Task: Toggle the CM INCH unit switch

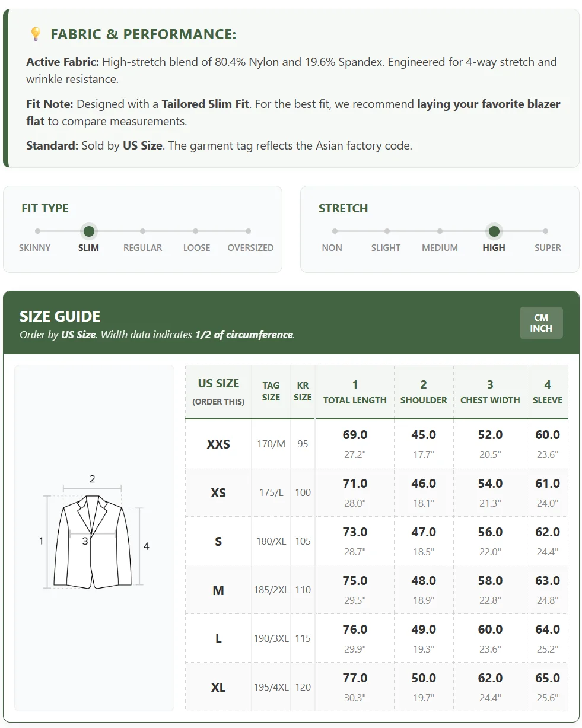Action: 541,323
